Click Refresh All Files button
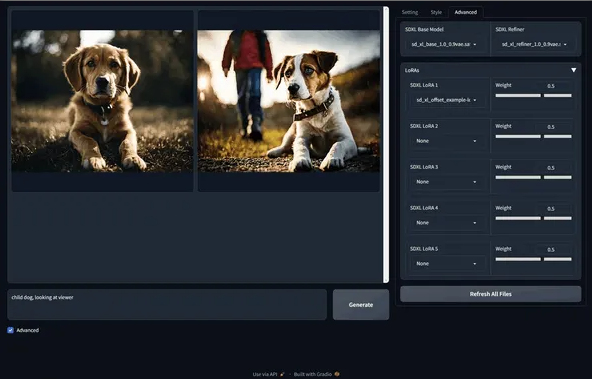Image resolution: width=592 pixels, height=379 pixels. [490, 294]
